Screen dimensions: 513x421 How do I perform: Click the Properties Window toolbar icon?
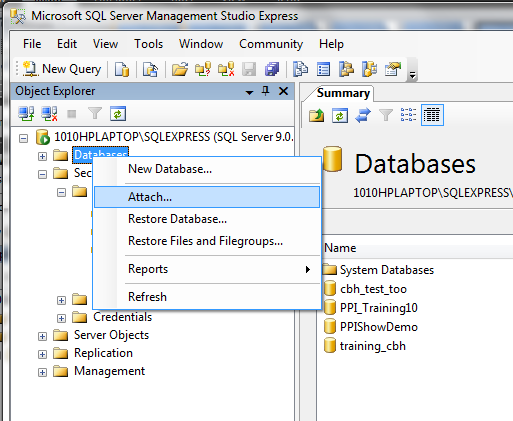tap(393, 69)
